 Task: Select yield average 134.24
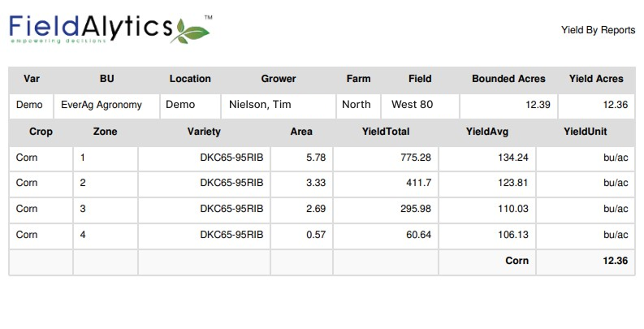point(513,158)
